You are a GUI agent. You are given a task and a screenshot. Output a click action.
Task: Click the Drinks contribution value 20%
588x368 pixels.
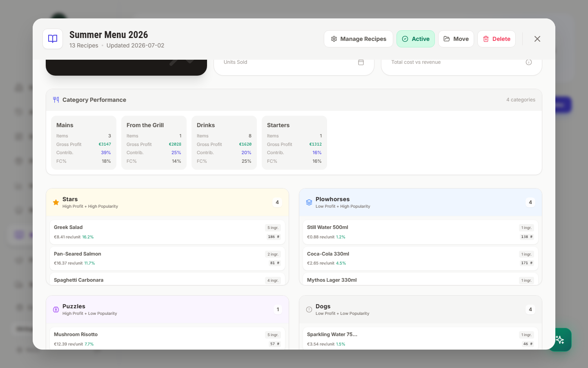(246, 153)
